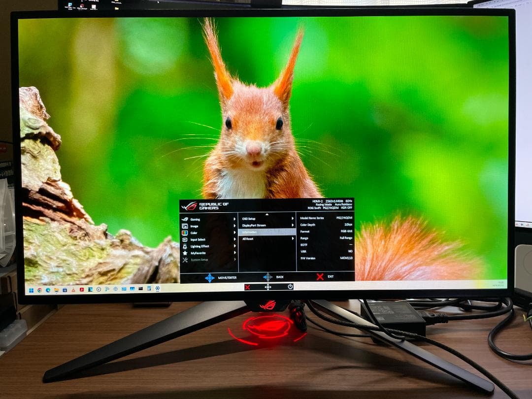Expand the OSD Setup submenu arrow
Screen dimensions: 532x399
pyautogui.click(x=292, y=218)
